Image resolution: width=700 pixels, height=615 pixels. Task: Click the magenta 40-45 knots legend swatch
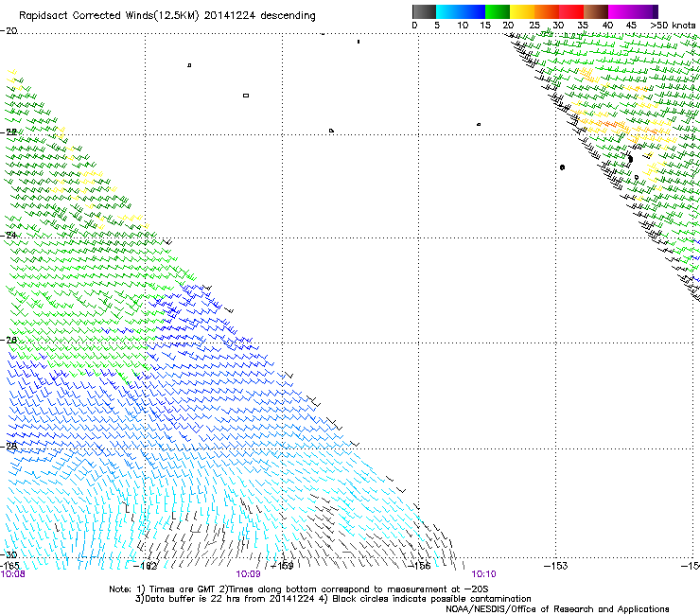(621, 11)
